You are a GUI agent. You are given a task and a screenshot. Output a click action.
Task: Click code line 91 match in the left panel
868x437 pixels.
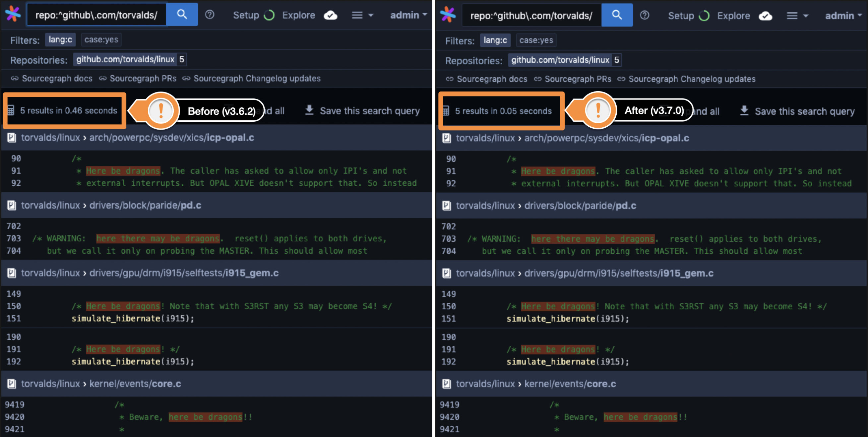point(123,171)
